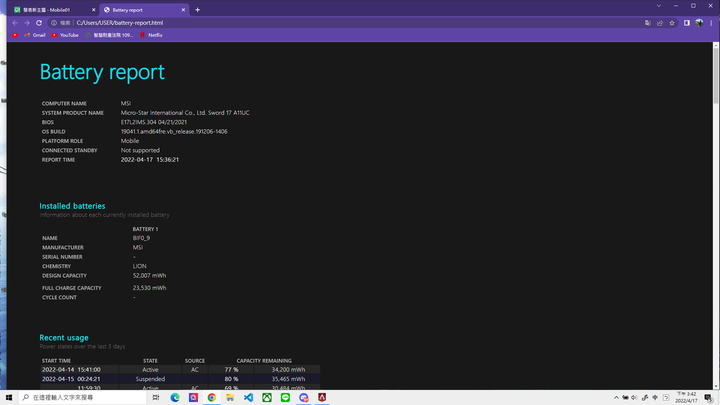This screenshot has width=720, height=405.
Task: Open the Chrome three-dot menu
Action: click(x=711, y=23)
